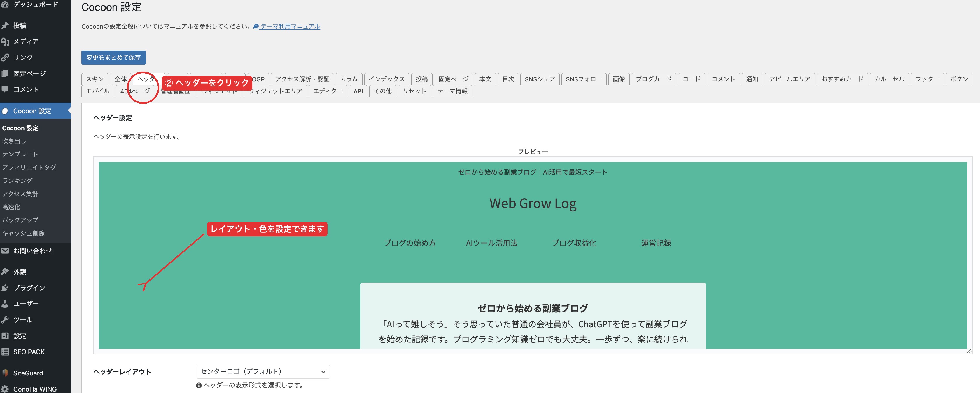
Task: Switch to the スキン tab
Action: tap(95, 79)
